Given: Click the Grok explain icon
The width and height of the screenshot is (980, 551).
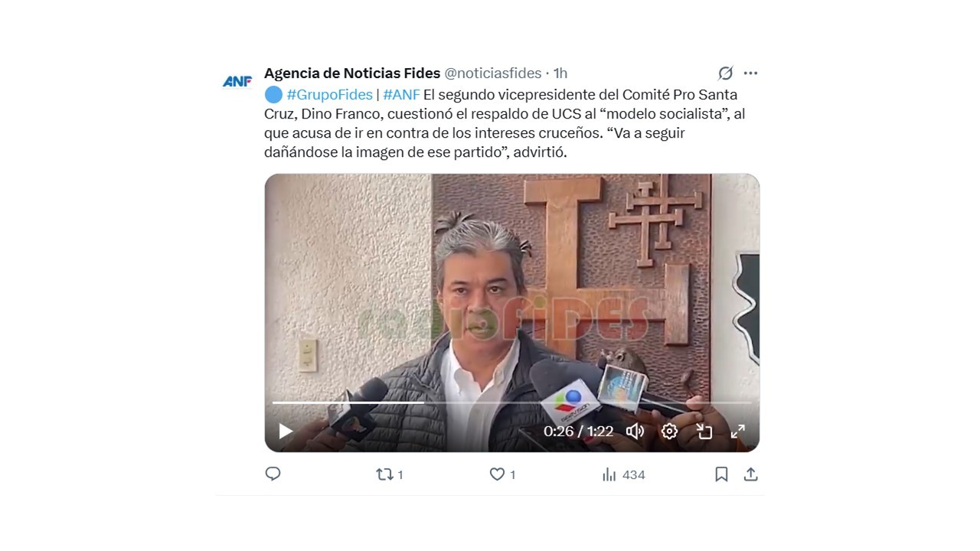Looking at the screenshot, I should [725, 73].
